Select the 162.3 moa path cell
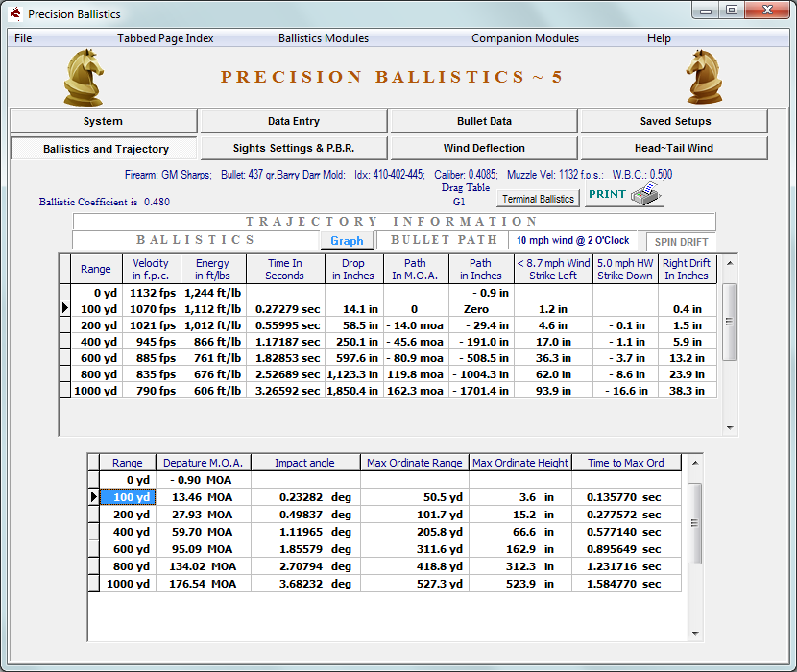Image resolution: width=797 pixels, height=672 pixels. [417, 391]
